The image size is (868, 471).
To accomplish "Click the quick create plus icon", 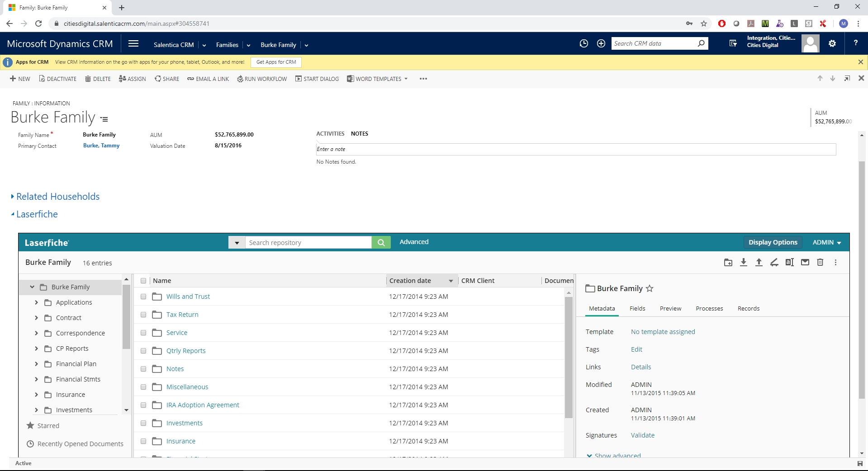I will (601, 43).
